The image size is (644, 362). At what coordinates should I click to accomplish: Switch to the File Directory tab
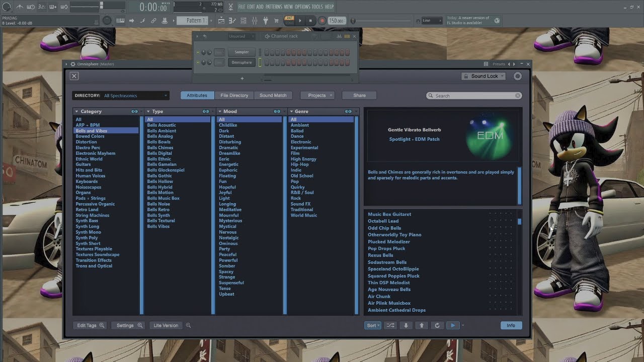pyautogui.click(x=234, y=96)
